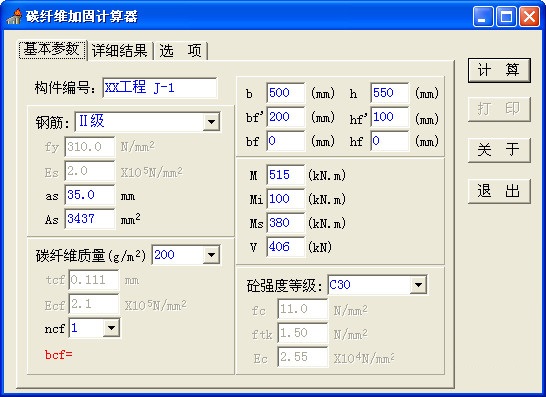Click the bf field with 0

[x=286, y=141]
